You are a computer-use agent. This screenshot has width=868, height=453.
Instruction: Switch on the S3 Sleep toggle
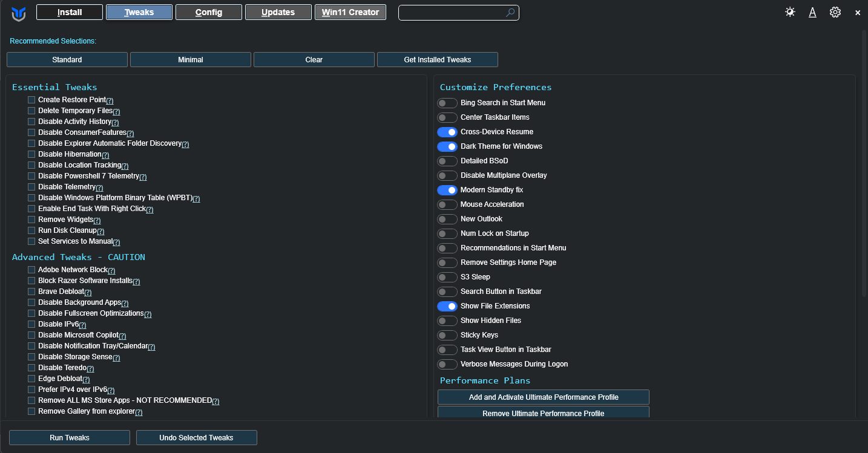click(447, 277)
